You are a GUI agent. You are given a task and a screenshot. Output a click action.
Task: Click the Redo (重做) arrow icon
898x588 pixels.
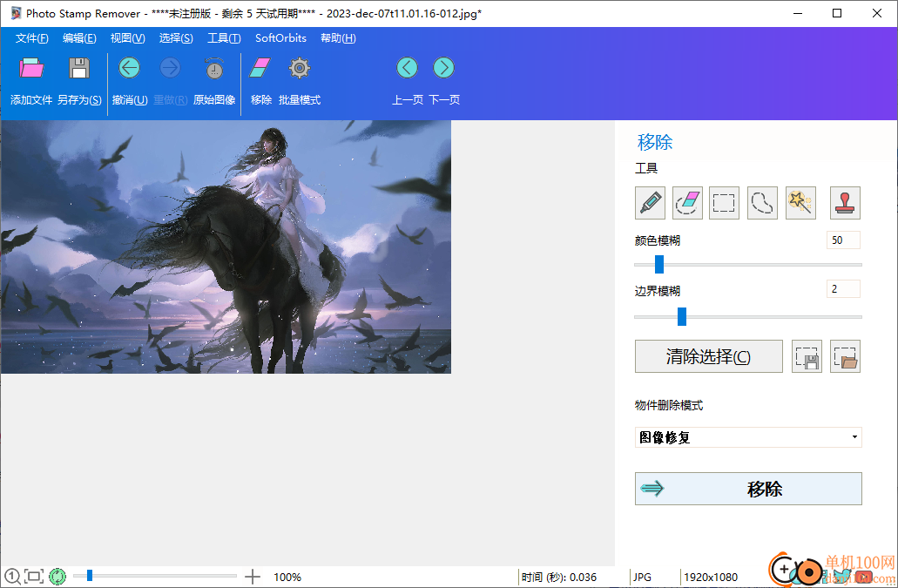(x=170, y=68)
